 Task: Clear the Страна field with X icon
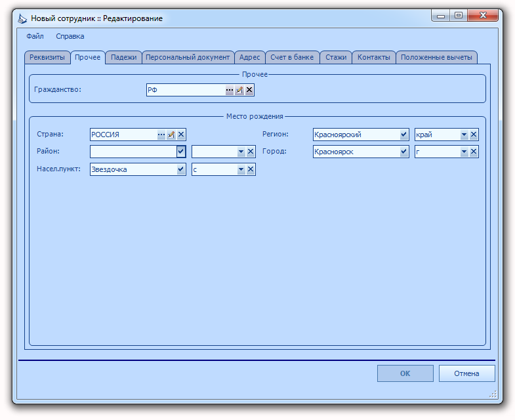coord(181,135)
